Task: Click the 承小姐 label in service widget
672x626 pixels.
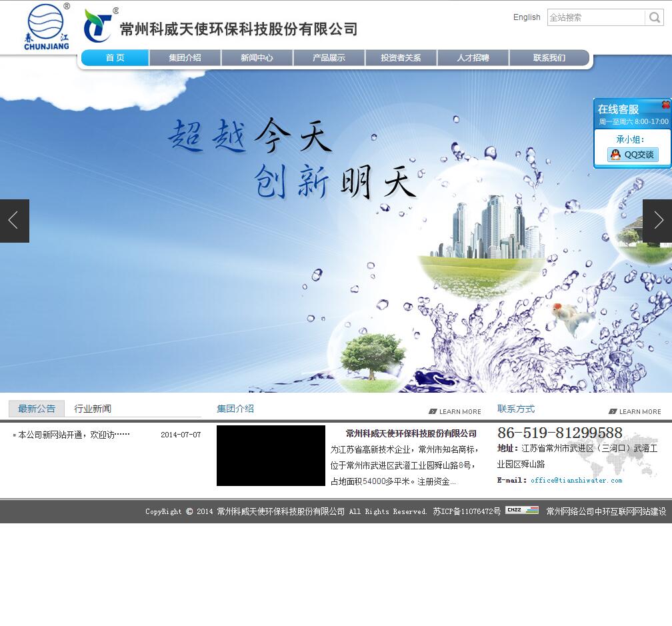Action: click(x=630, y=139)
